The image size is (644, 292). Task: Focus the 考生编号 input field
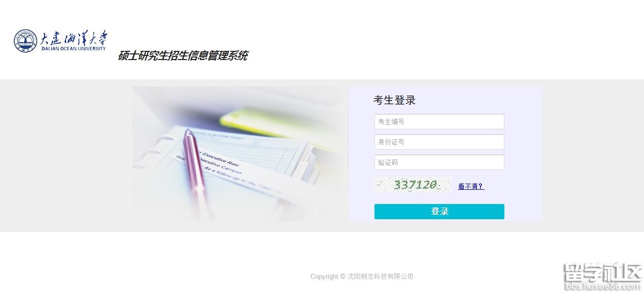[x=439, y=122]
